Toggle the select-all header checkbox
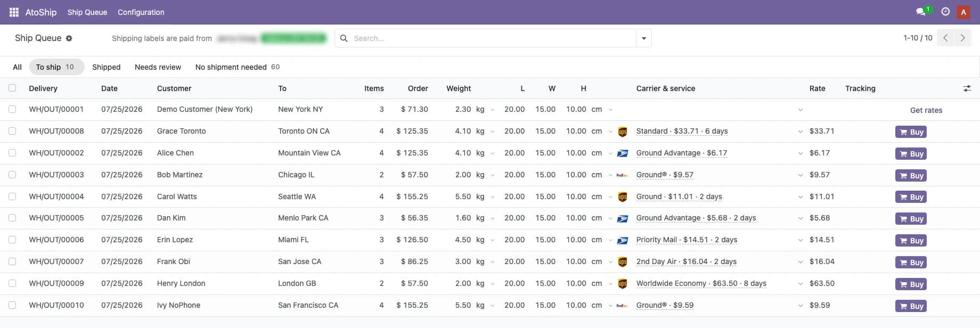This screenshot has height=328, width=980. [x=12, y=88]
